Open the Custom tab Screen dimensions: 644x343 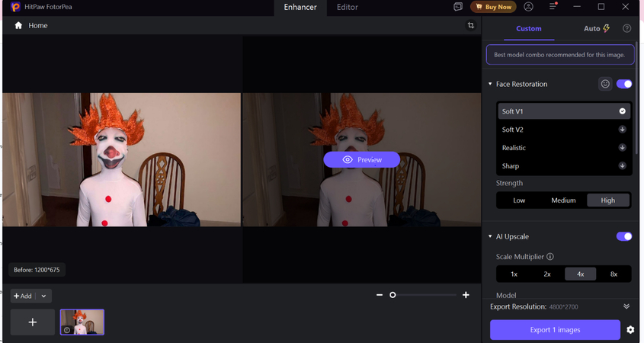(529, 29)
